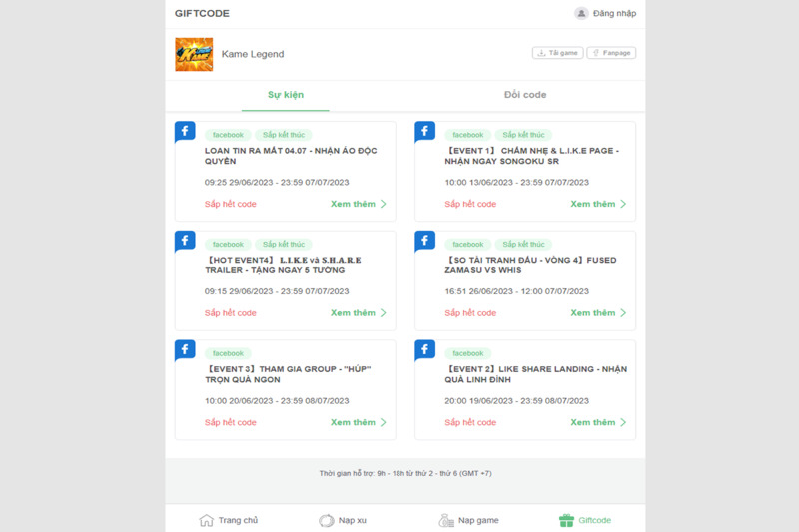Viewport: 799px width, 532px height.
Task: Select Giftcode in bottom navigation
Action: click(566, 520)
